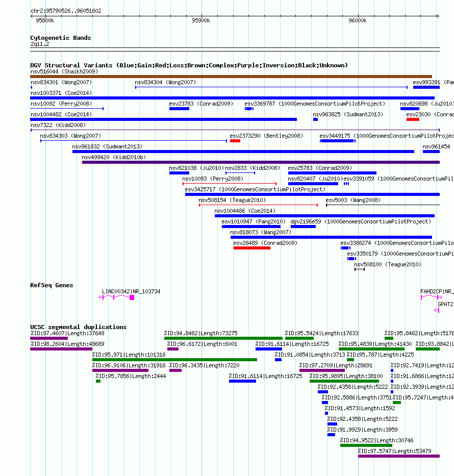
Task: Click the nsv2833 (Kidd2008) label
Action: [x=253, y=168]
